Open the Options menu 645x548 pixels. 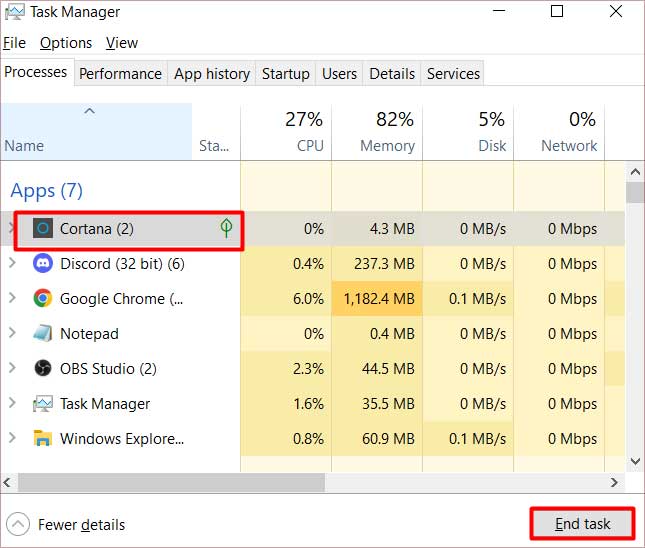tap(66, 43)
